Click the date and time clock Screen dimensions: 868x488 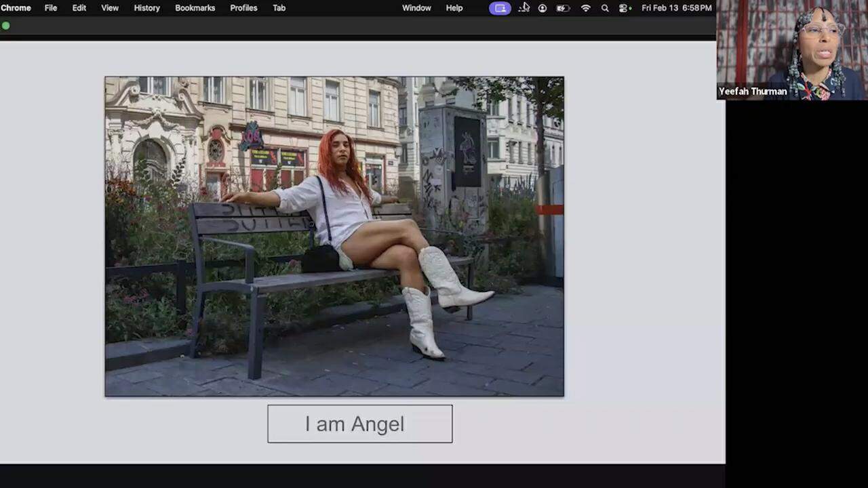(x=676, y=8)
